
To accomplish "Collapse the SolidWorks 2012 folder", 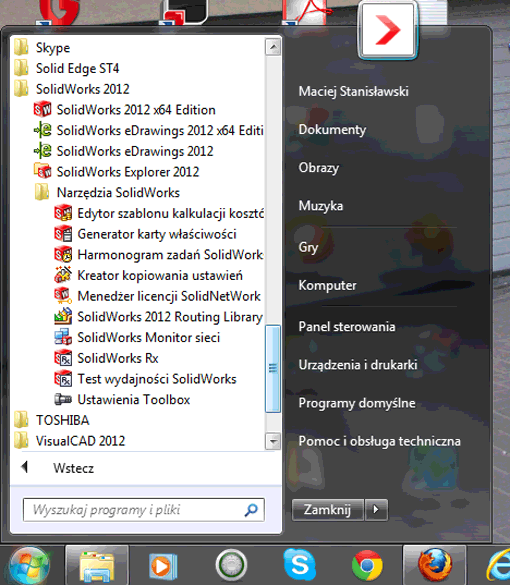I will click(72, 89).
